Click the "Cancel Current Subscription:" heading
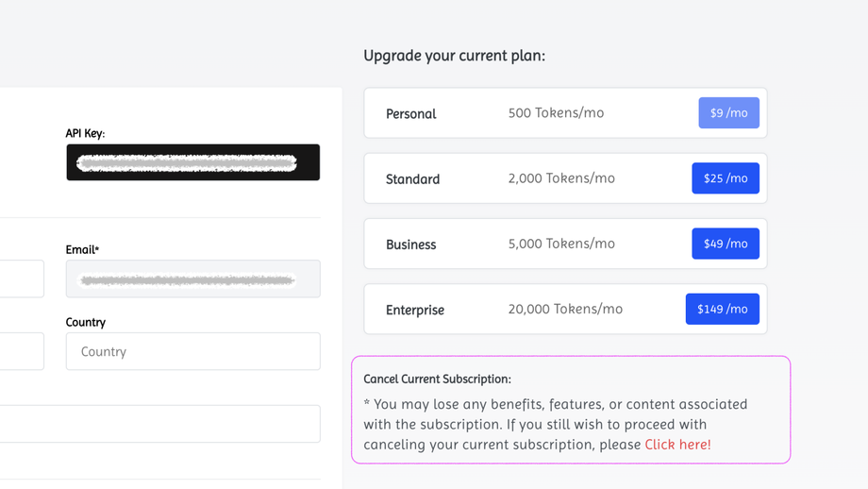 point(437,379)
